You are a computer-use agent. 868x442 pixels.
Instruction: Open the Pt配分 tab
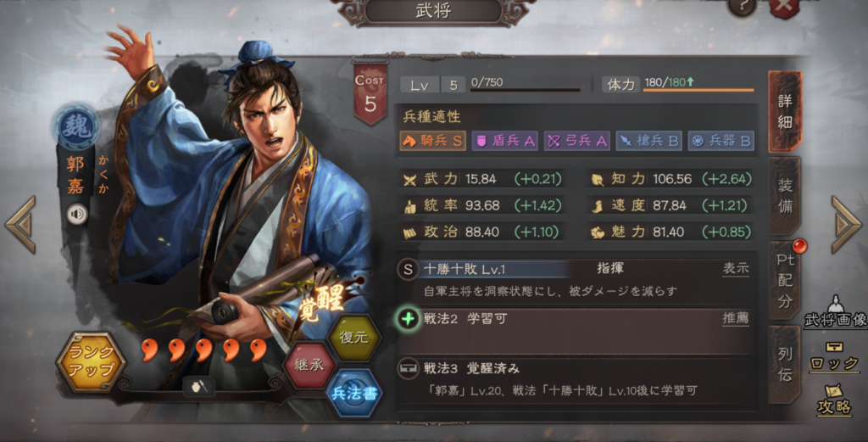click(785, 280)
